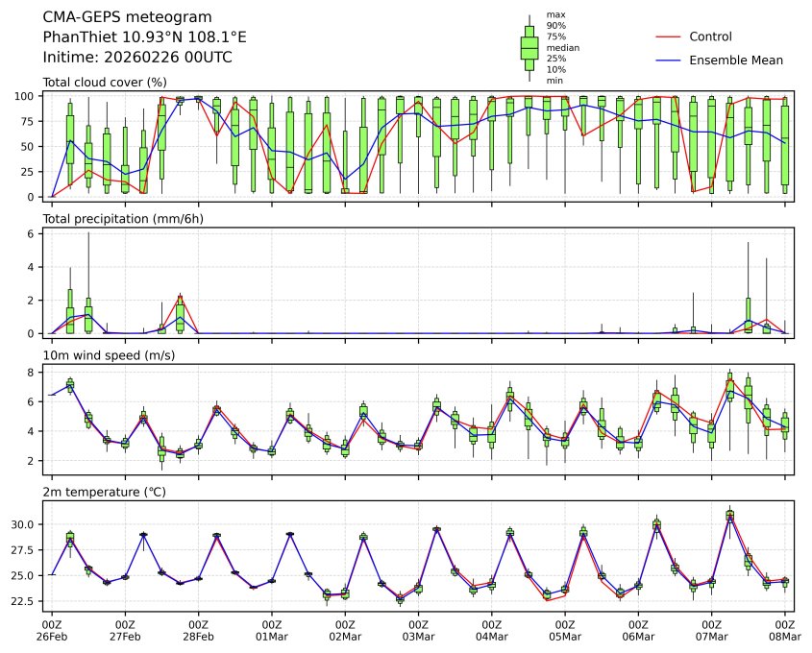Click the red Control legend line
The image size is (812, 653).
tap(668, 36)
